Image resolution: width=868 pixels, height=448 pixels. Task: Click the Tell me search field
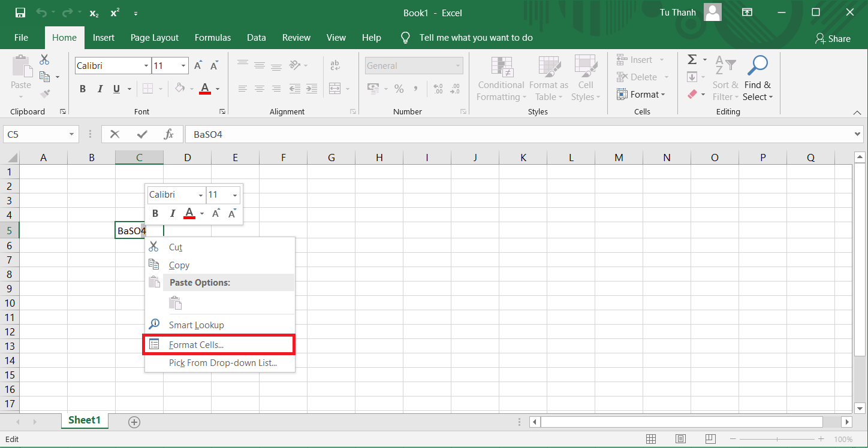click(475, 38)
